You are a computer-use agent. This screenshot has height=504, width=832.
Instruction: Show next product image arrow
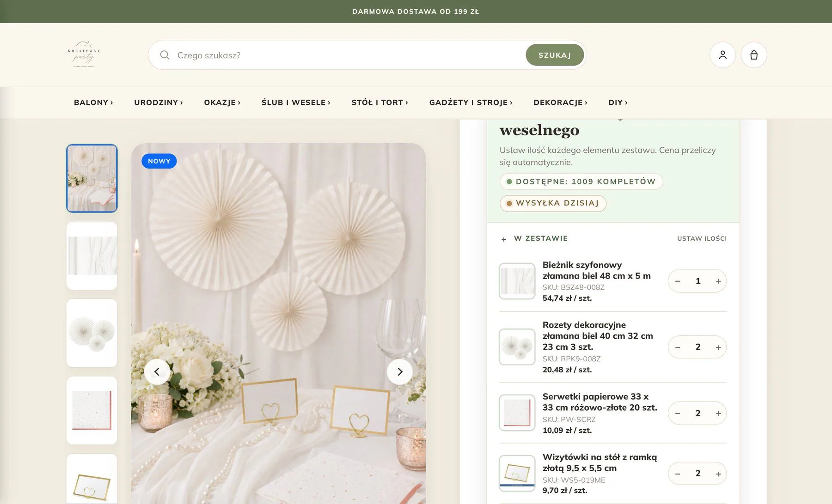click(x=400, y=372)
